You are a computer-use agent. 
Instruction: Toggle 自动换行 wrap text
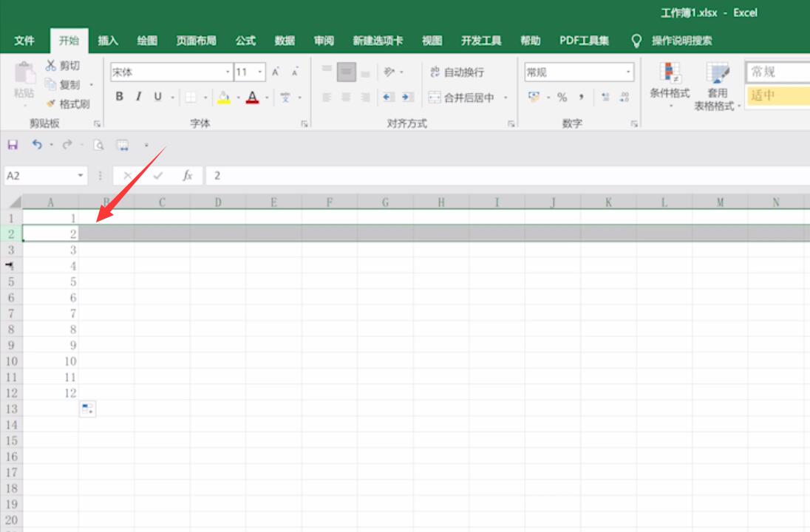click(457, 72)
